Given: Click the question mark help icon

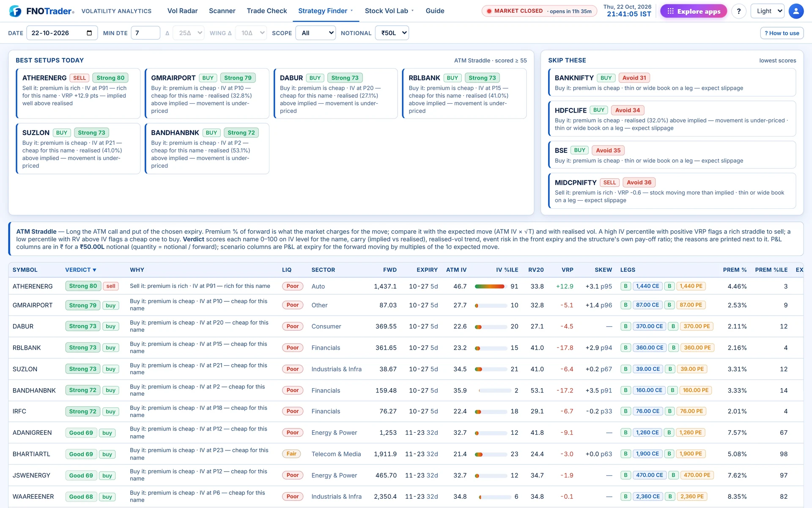Looking at the screenshot, I should pos(739,11).
